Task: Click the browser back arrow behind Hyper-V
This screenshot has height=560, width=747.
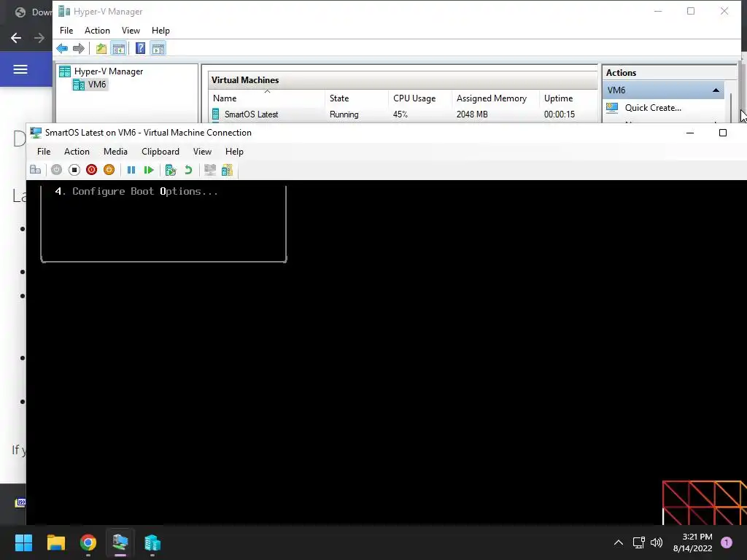Action: tap(16, 38)
